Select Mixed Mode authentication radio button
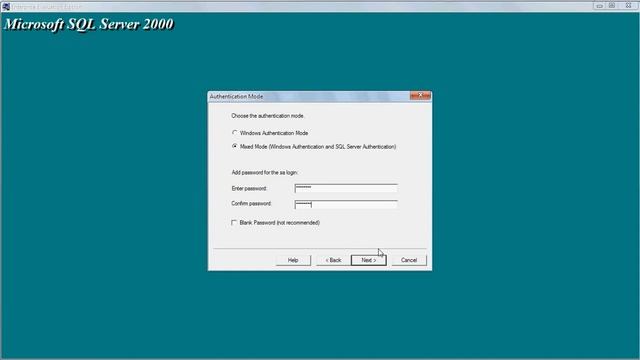Image resolution: width=640 pixels, height=360 pixels. pos(235,146)
